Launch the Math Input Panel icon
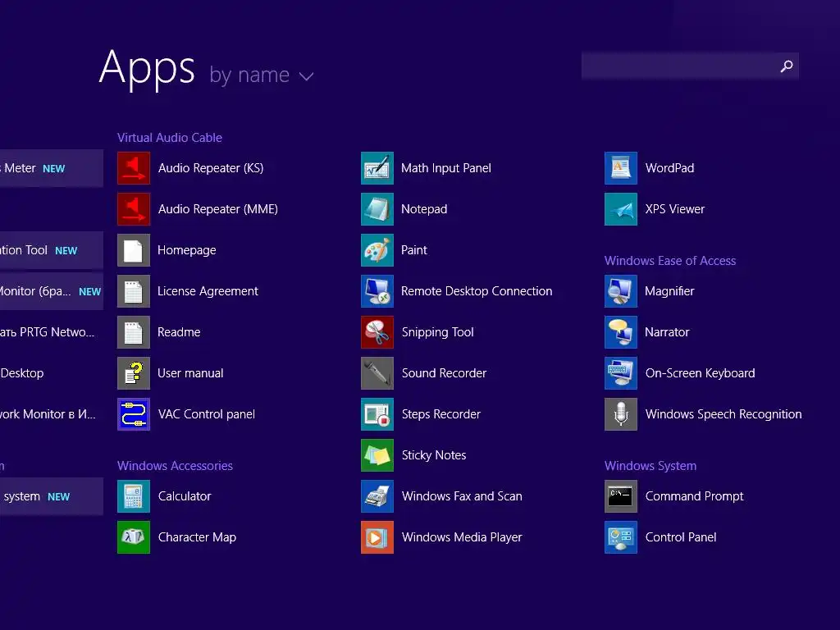Screen dimensions: 840x630 tap(377, 168)
